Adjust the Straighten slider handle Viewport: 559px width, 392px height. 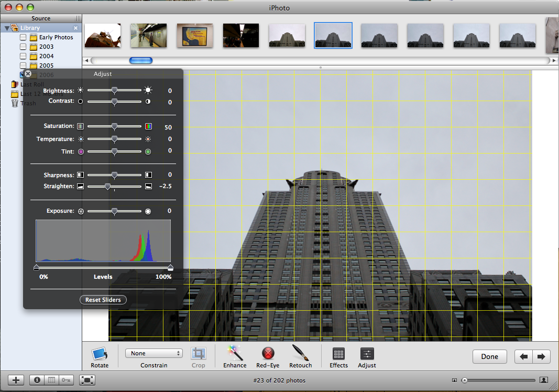(108, 186)
